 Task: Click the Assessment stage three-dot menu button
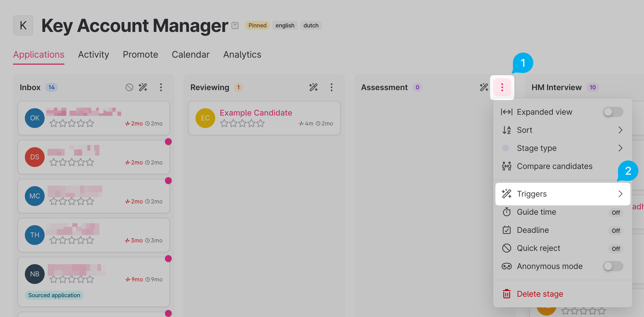pos(502,87)
